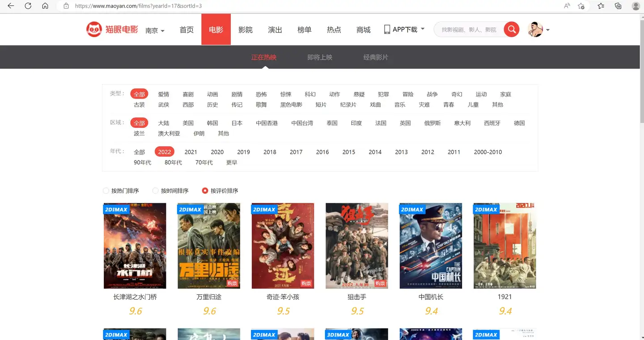Viewport: 644px width, 340px height.
Task: Select the 更早 year filter
Action: pyautogui.click(x=232, y=162)
